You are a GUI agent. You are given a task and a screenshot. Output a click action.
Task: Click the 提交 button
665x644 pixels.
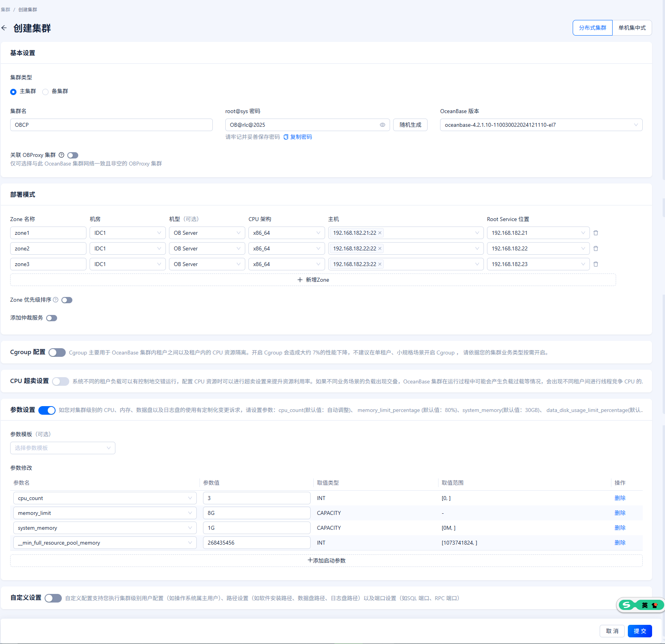coord(640,631)
